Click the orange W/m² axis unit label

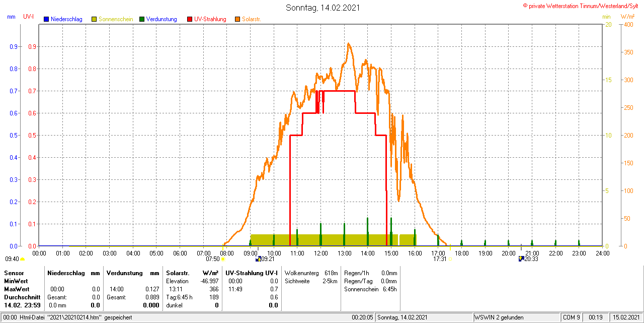tap(627, 17)
